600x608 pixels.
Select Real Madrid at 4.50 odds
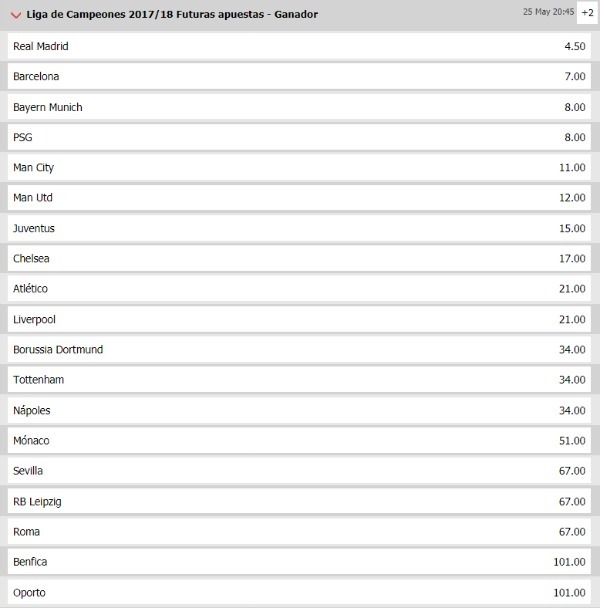[299, 46]
